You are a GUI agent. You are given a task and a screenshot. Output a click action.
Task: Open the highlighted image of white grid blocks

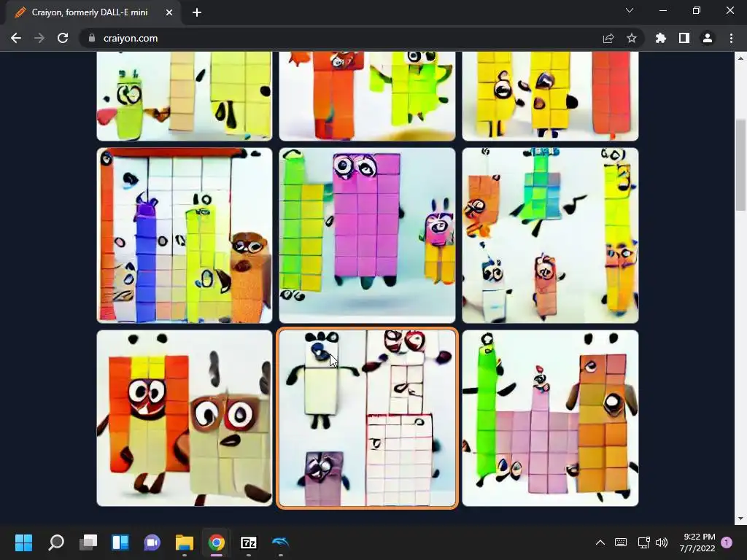click(x=367, y=418)
